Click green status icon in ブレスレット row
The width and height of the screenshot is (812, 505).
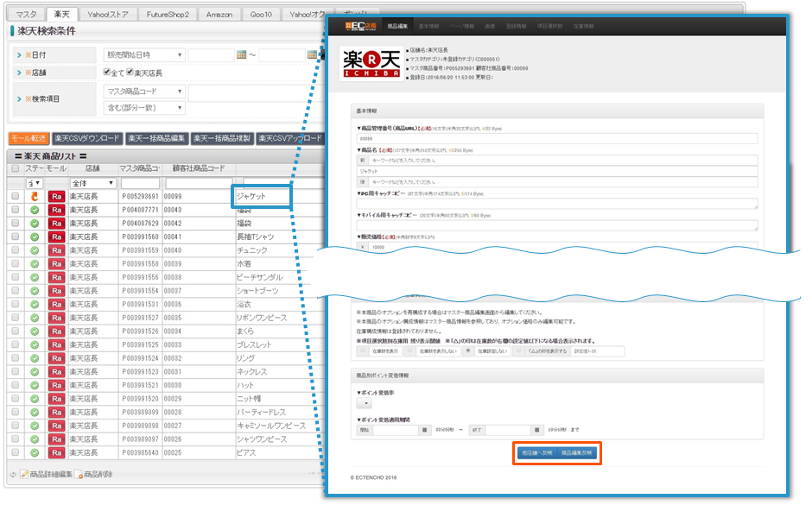click(35, 345)
